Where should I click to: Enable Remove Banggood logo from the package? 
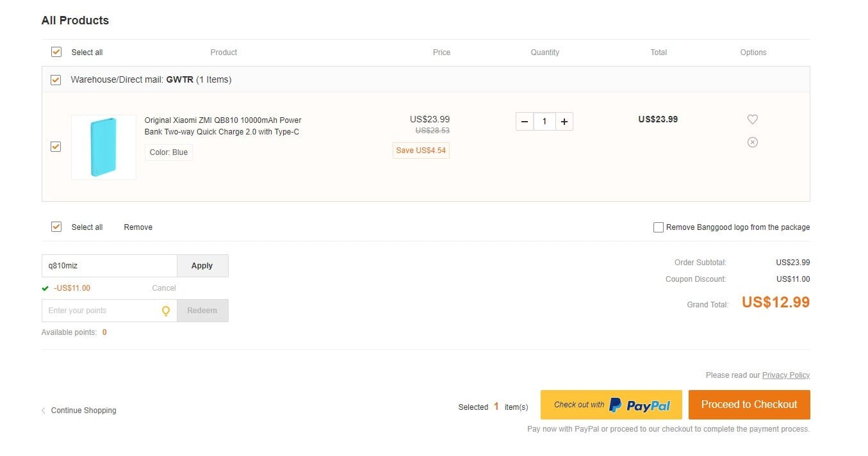coord(658,227)
